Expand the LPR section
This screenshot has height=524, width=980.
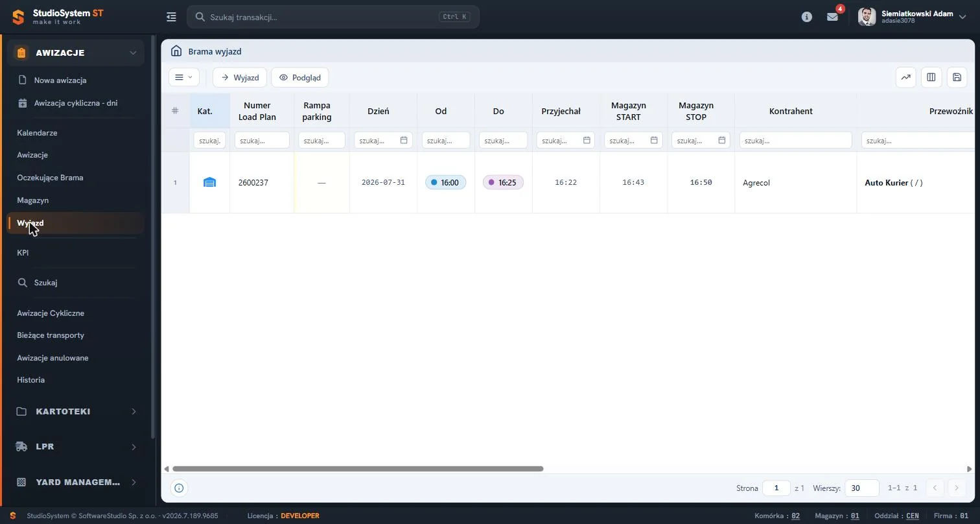pos(76,447)
